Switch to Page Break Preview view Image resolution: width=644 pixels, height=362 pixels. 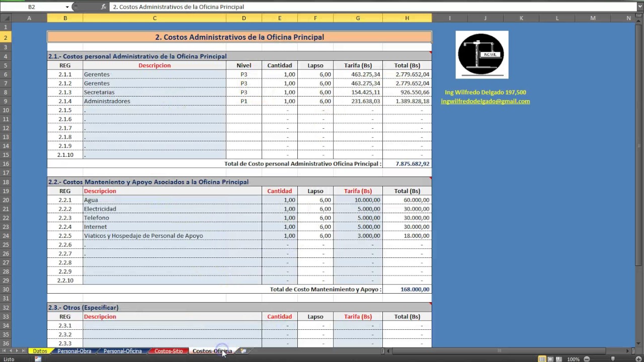pos(558,359)
